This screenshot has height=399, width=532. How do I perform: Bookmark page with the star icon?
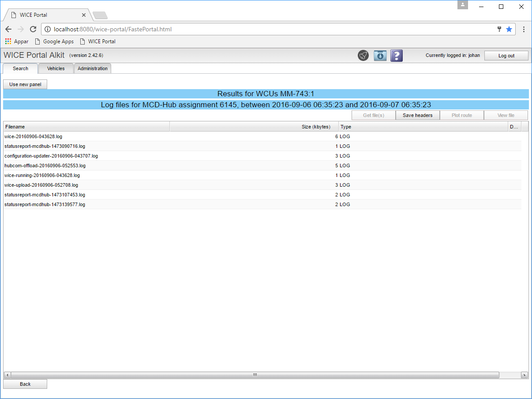click(x=509, y=29)
